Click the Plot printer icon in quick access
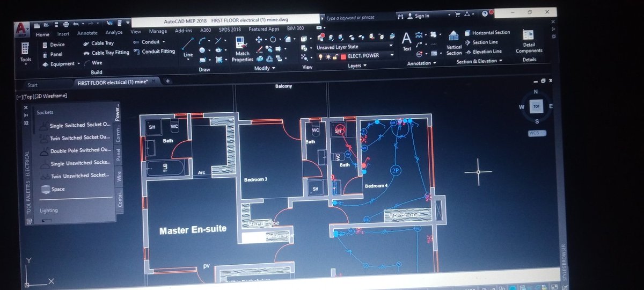Image resolution: width=644 pixels, height=290 pixels. click(x=65, y=24)
